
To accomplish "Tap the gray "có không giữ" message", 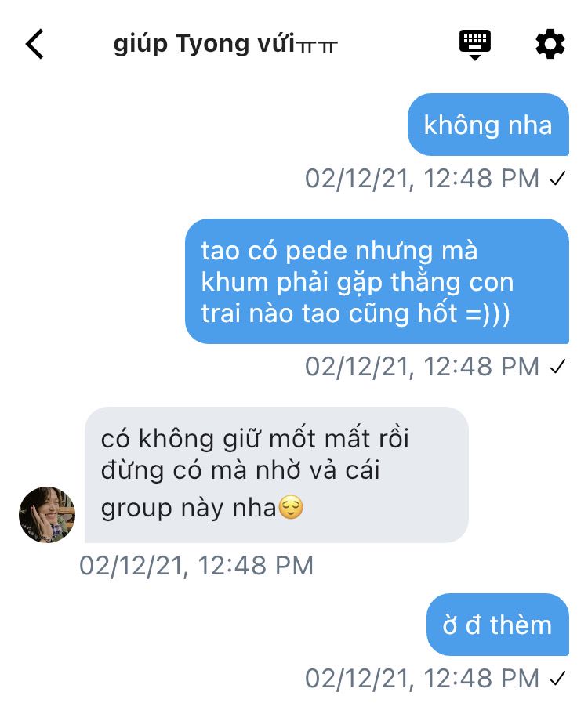I will (x=277, y=475).
